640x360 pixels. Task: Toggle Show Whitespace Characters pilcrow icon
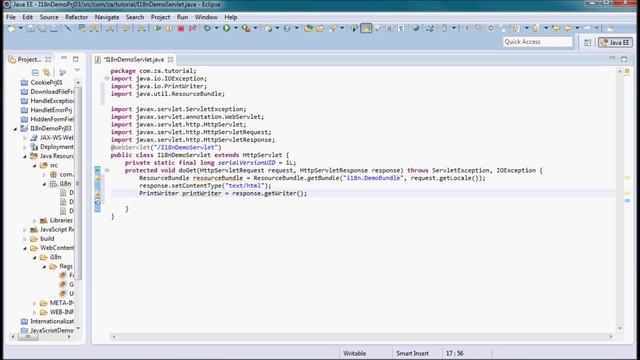(x=401, y=28)
